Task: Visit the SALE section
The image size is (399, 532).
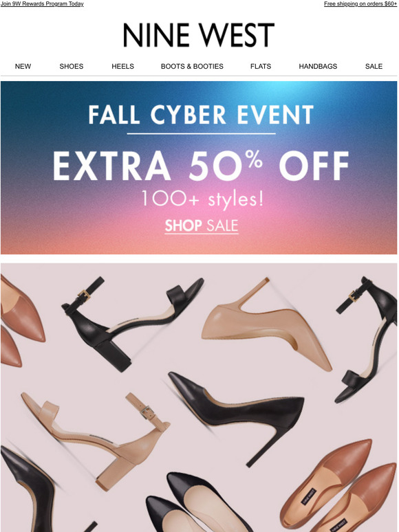Action: pyautogui.click(x=374, y=66)
